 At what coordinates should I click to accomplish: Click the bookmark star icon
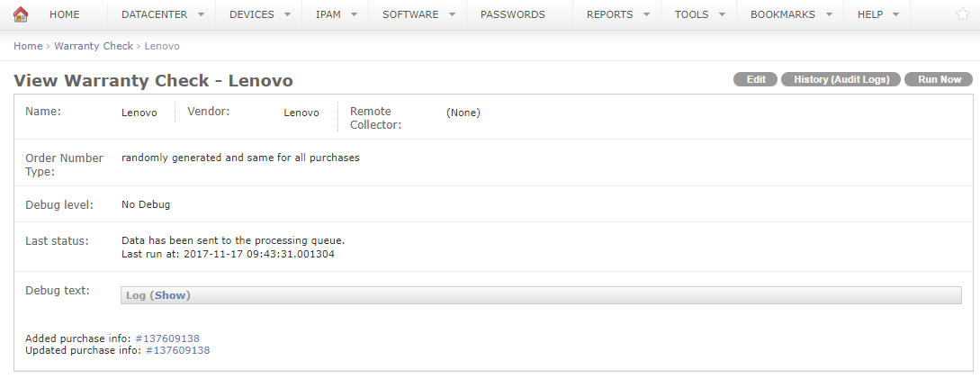coord(962,14)
